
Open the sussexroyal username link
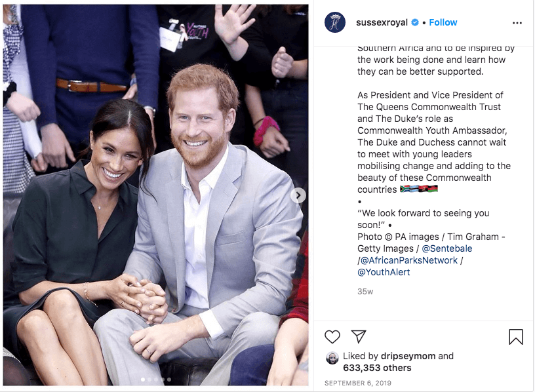click(x=382, y=22)
